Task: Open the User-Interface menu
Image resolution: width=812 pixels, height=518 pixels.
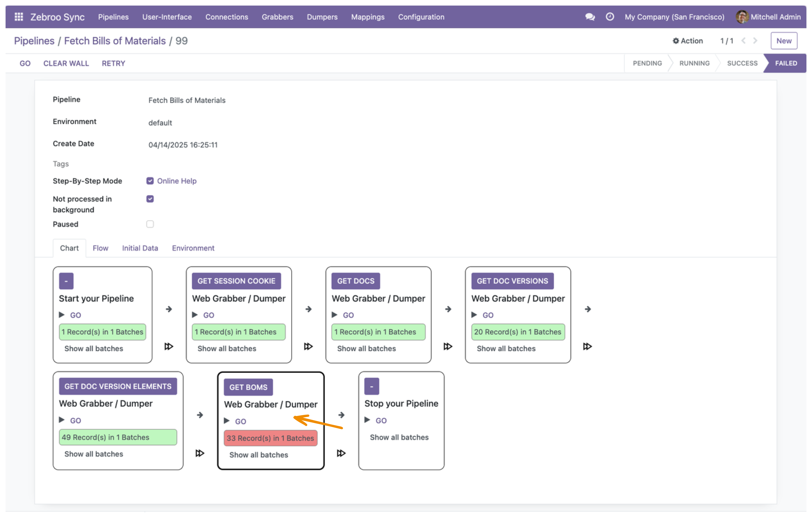Action: 167,17
